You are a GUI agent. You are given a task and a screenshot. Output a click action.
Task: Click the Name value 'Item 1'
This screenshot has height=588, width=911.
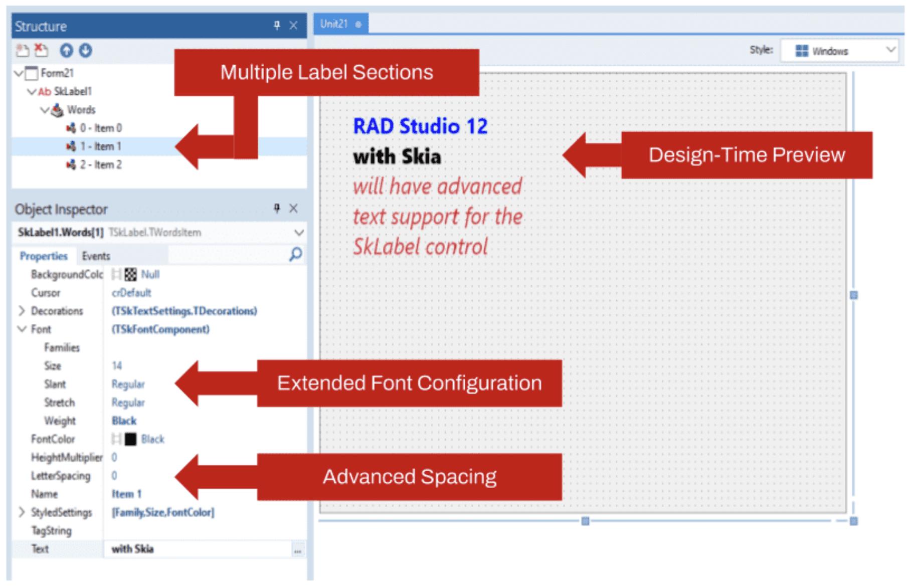[126, 494]
